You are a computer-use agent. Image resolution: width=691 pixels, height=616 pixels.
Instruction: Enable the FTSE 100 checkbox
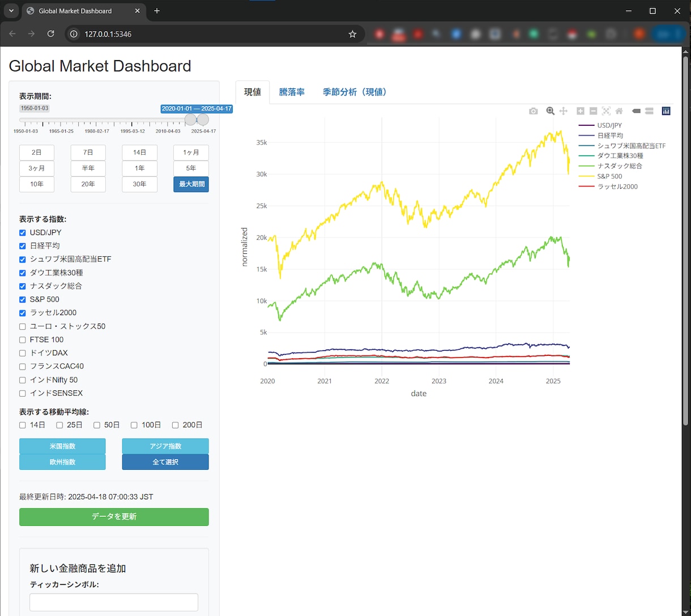tap(23, 339)
